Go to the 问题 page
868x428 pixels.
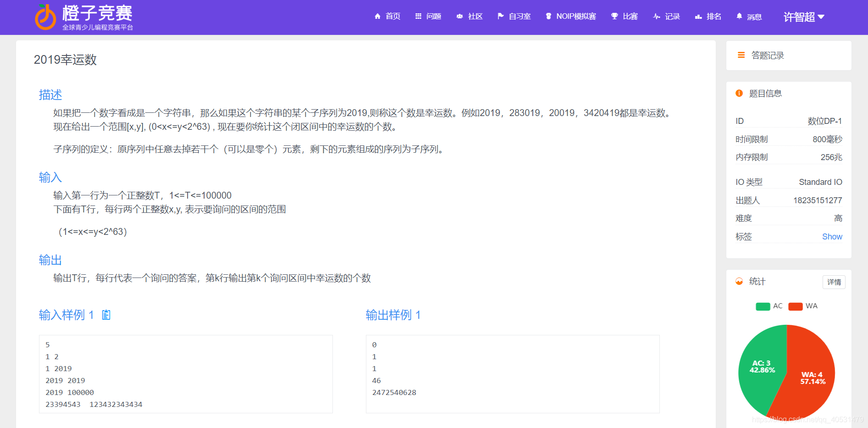pyautogui.click(x=434, y=17)
